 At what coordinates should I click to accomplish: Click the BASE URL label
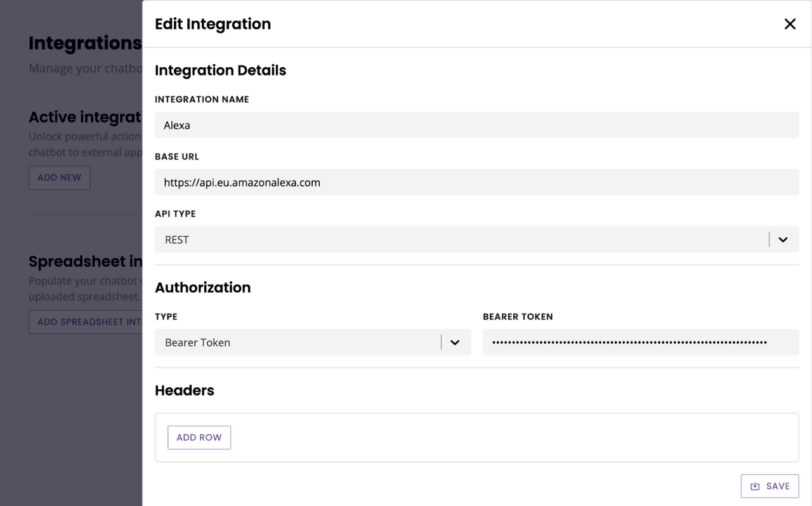(177, 157)
